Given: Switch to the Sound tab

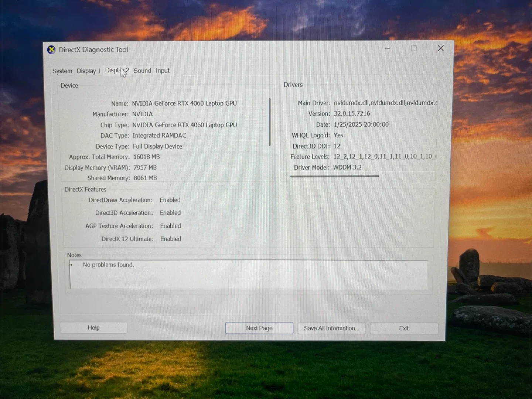Looking at the screenshot, I should coord(142,70).
